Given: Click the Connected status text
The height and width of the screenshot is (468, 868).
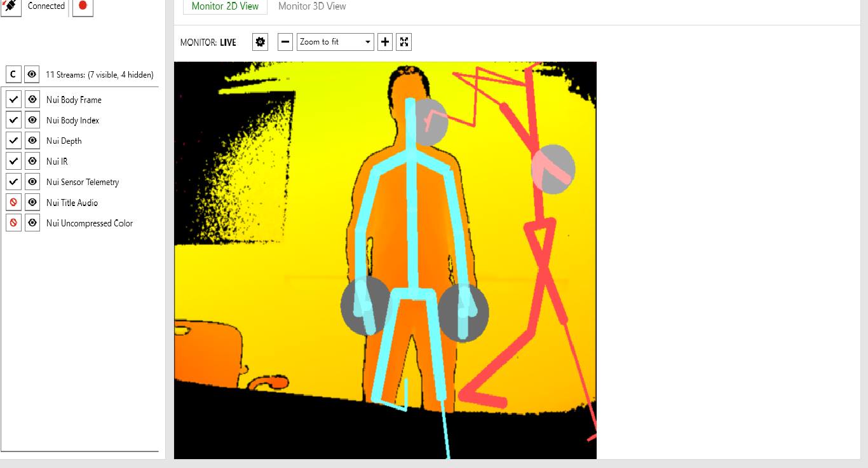Looking at the screenshot, I should click(x=46, y=6).
